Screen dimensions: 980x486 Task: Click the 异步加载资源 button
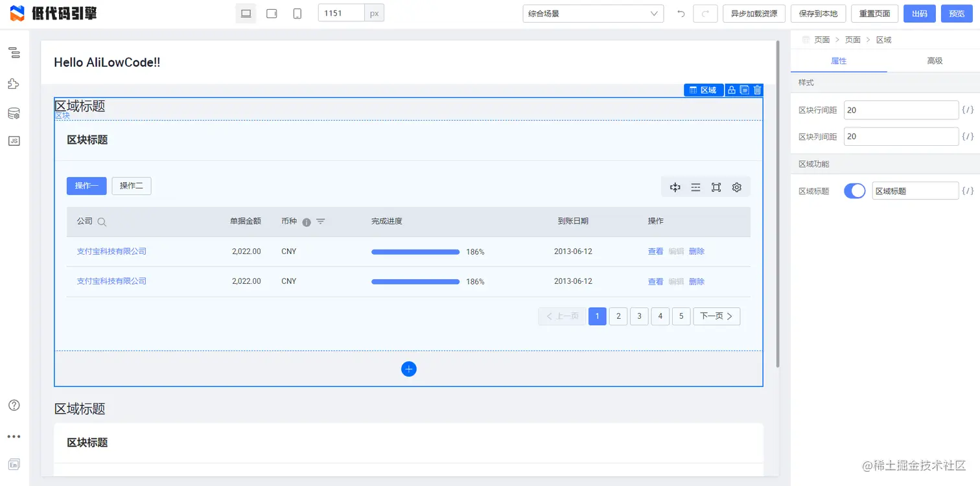(x=754, y=14)
